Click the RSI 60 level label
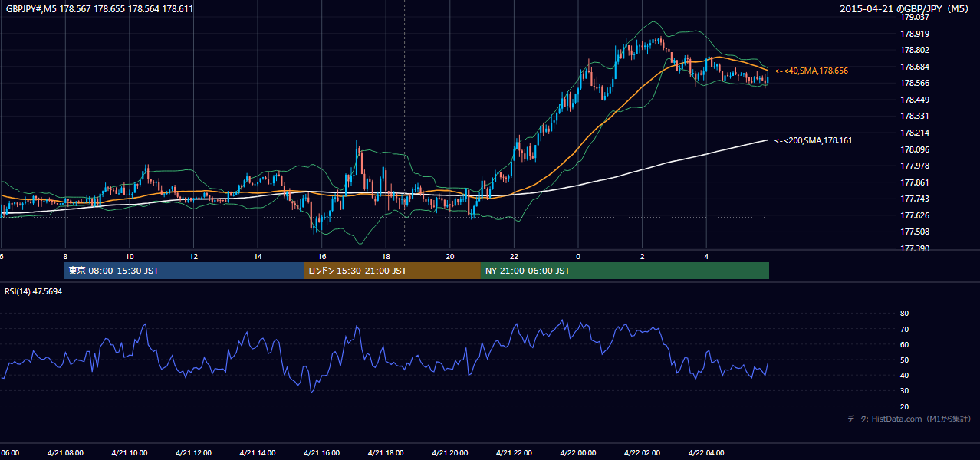Image resolution: width=980 pixels, height=460 pixels. (904, 344)
